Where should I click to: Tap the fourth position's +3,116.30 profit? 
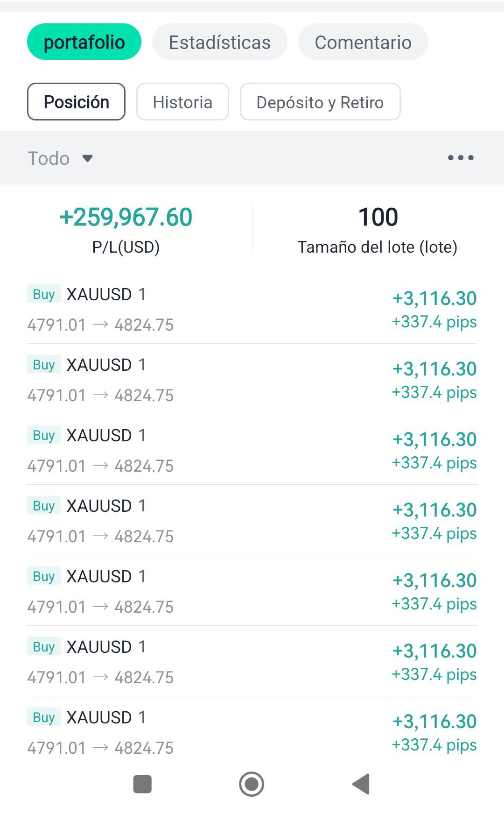pyautogui.click(x=434, y=510)
